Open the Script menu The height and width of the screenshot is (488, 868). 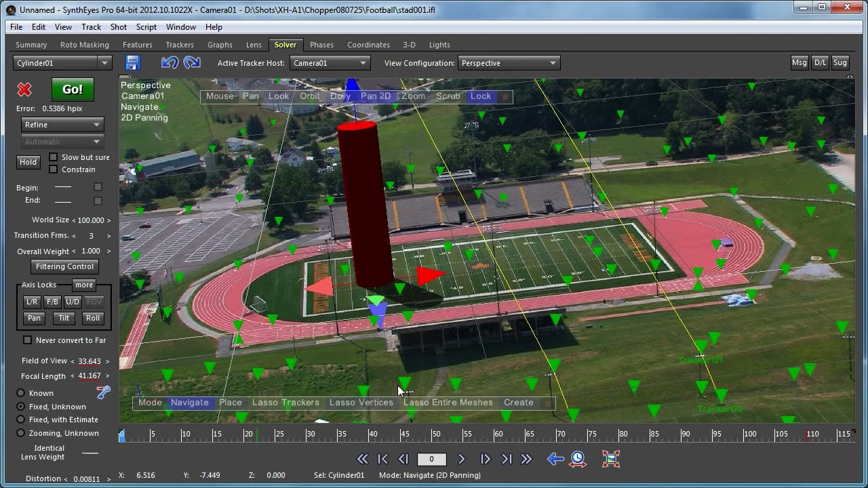click(x=146, y=27)
